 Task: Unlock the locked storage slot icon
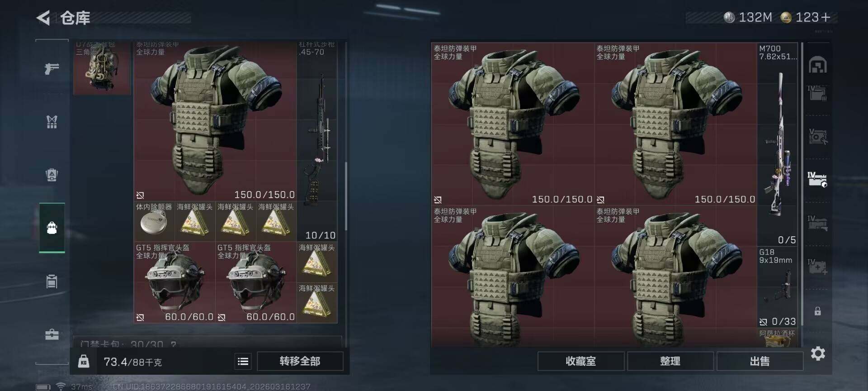[x=817, y=311]
